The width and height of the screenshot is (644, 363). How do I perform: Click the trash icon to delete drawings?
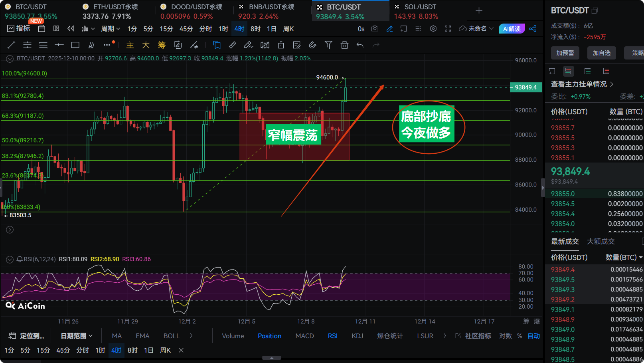pos(344,45)
